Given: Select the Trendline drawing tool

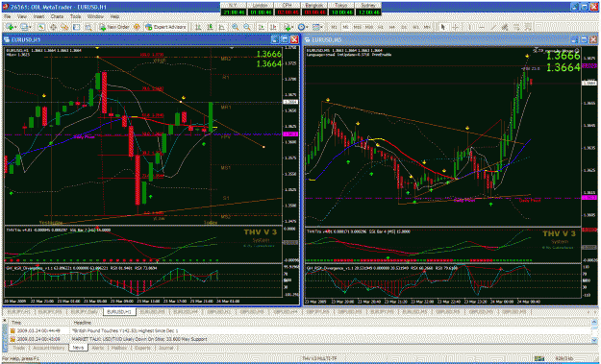Looking at the screenshot, I should [x=494, y=27].
